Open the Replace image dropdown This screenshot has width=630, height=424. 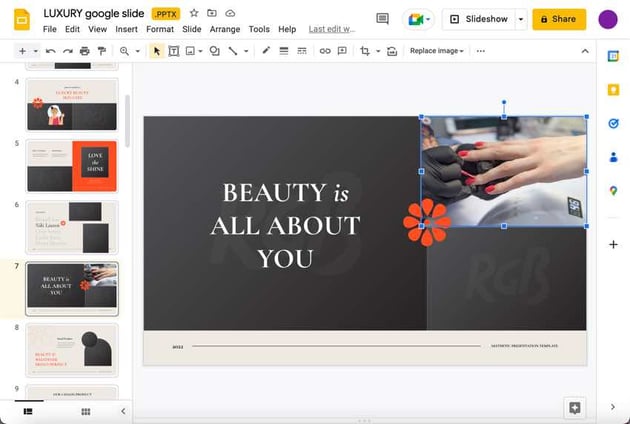pos(437,51)
